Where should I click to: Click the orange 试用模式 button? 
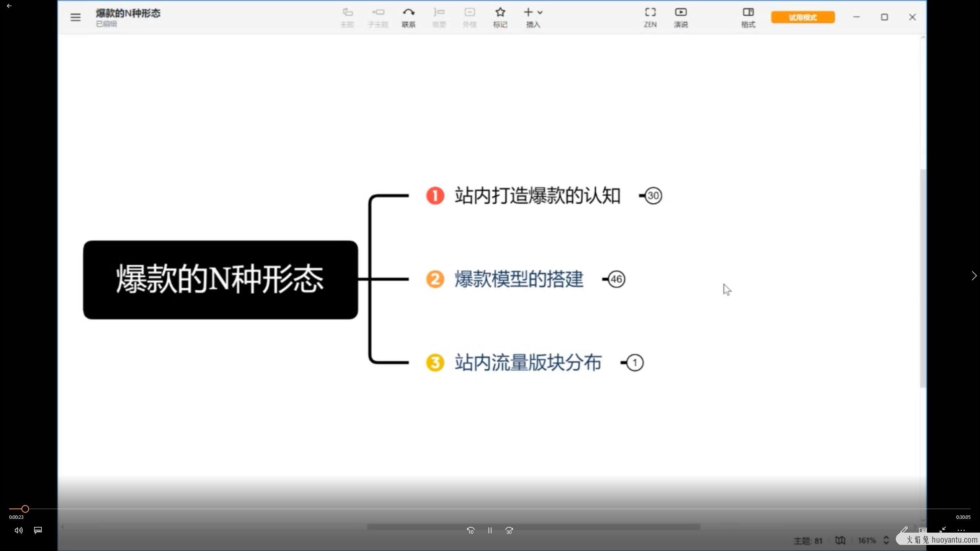pyautogui.click(x=803, y=17)
